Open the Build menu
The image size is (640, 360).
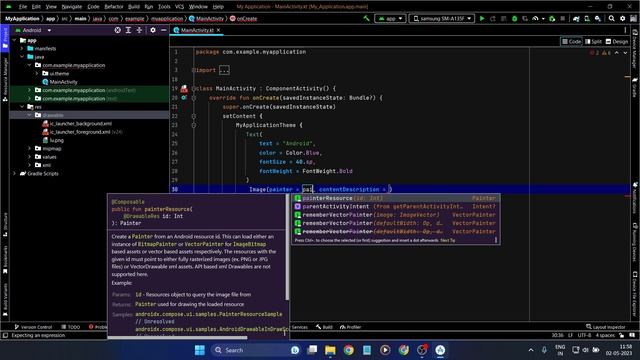133,7
